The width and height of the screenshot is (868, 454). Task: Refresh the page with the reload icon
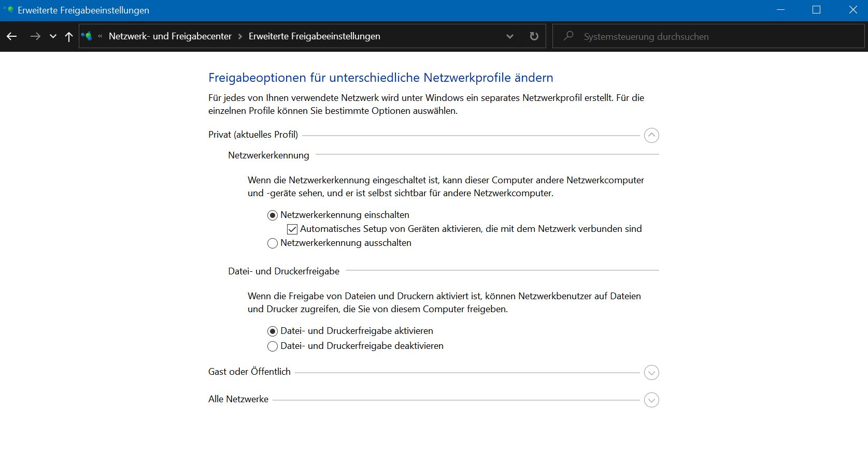click(x=534, y=36)
